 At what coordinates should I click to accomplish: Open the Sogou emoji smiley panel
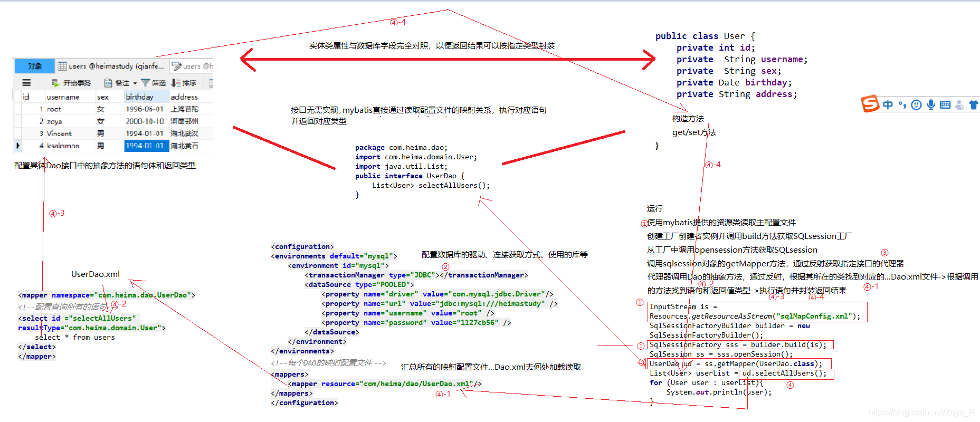click(917, 105)
